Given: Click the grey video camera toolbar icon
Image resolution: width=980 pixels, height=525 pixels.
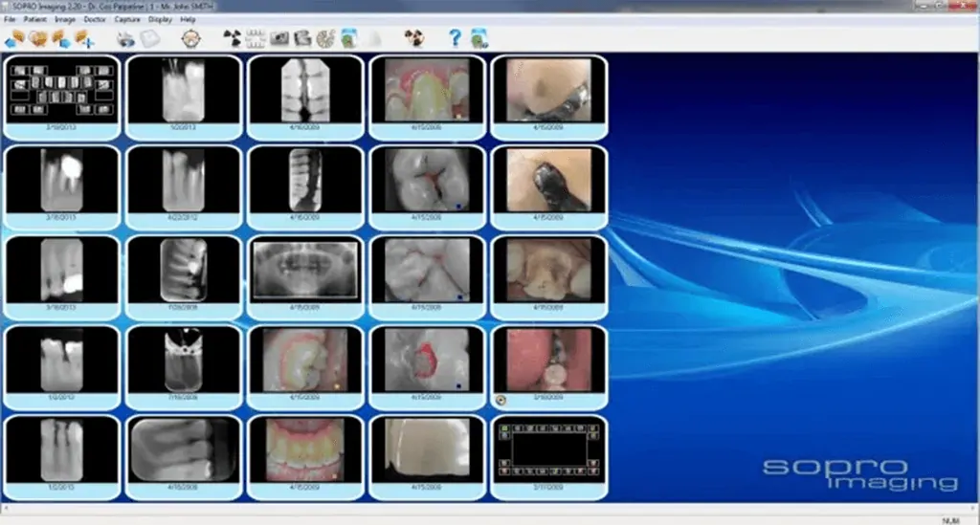Looking at the screenshot, I should tap(302, 39).
